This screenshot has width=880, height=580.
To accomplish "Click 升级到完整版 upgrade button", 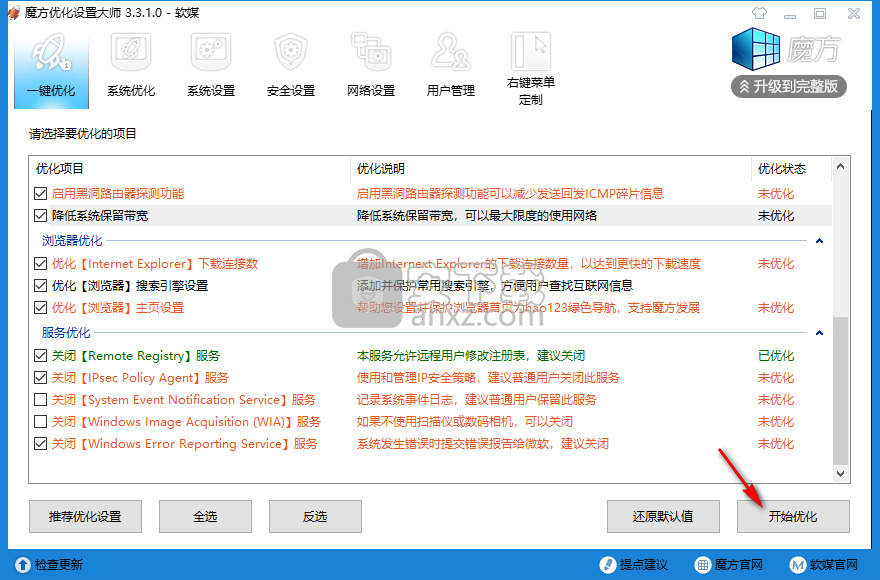I will click(789, 86).
